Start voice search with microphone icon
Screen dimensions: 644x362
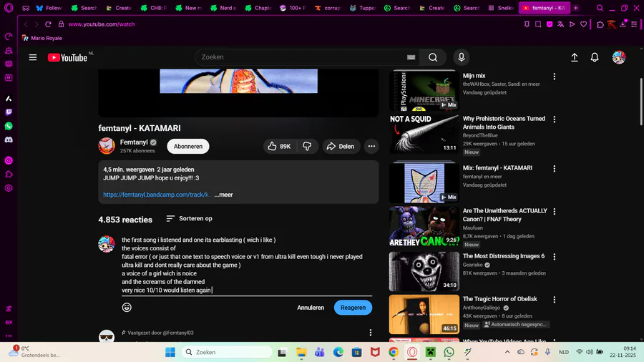tap(462, 57)
